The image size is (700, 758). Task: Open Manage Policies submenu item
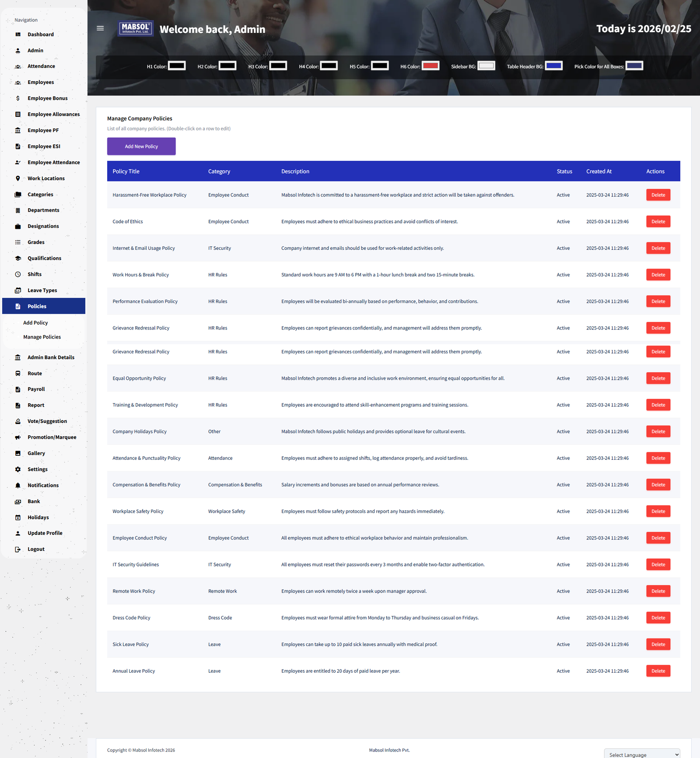(42, 337)
